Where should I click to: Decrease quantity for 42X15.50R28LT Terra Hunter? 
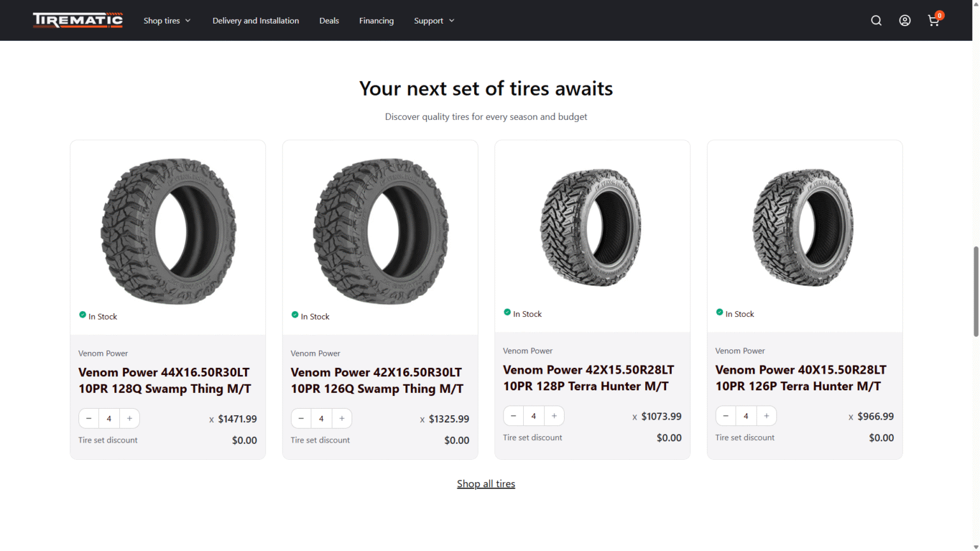click(513, 416)
